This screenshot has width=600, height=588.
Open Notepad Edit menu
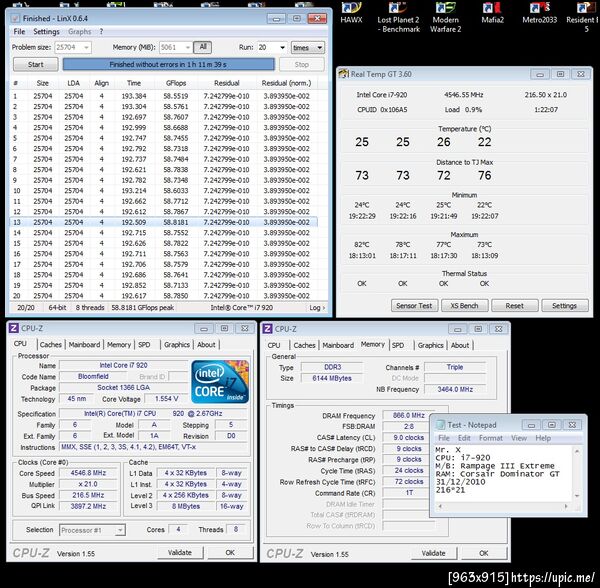point(464,438)
